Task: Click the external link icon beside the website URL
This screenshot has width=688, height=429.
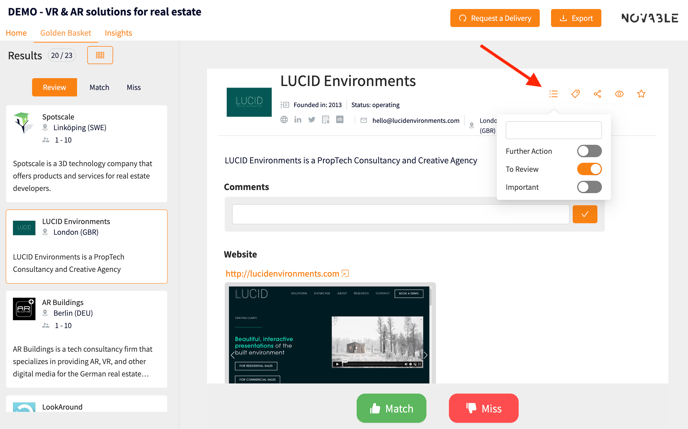Action: [345, 273]
